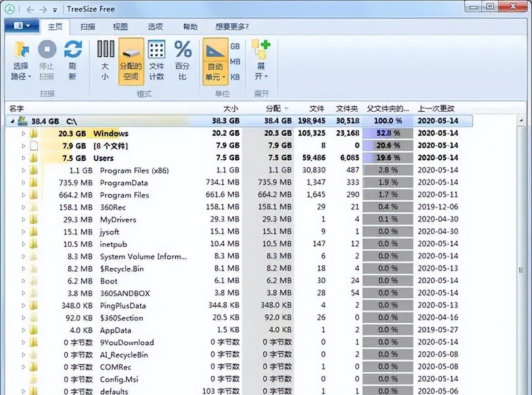Set unit to MB
The height and width of the screenshot is (395, 532).
tap(235, 62)
